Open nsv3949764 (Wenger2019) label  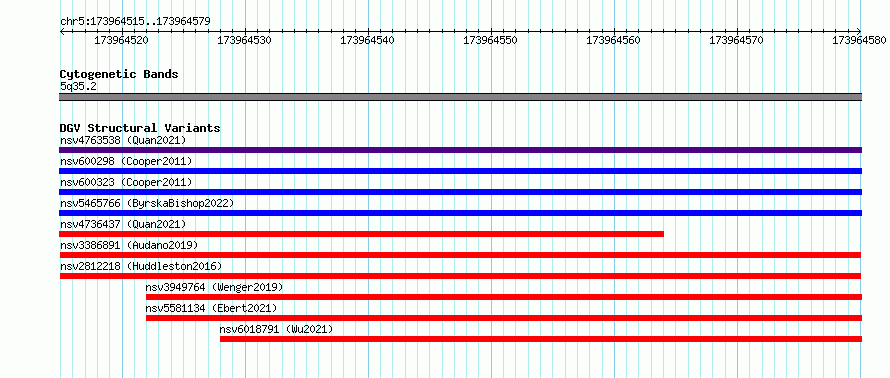(215, 287)
